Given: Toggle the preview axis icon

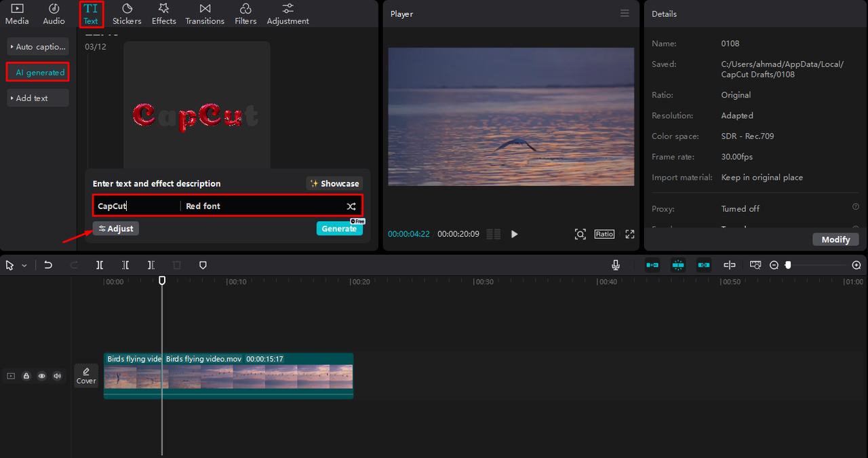Looking at the screenshot, I should (x=730, y=265).
